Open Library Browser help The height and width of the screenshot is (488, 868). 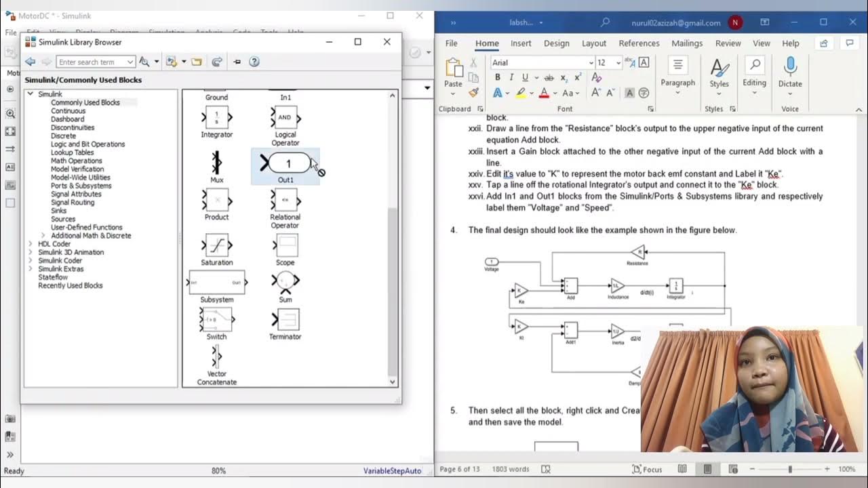click(x=254, y=62)
